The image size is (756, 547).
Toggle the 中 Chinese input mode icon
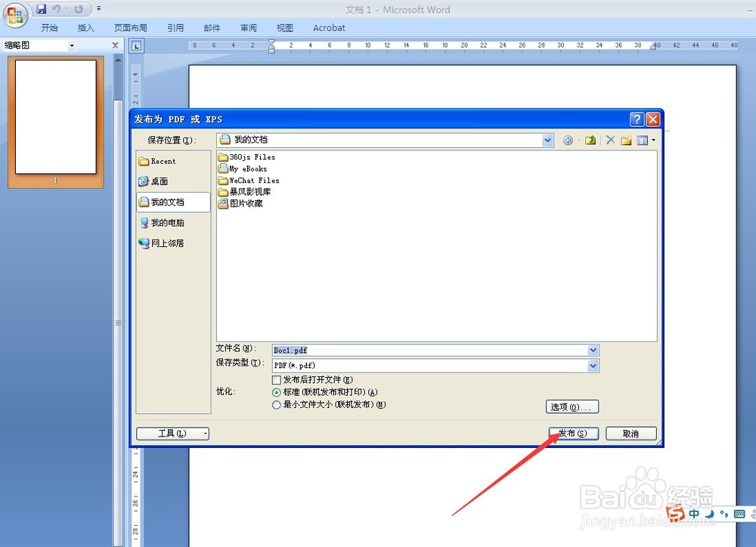click(693, 514)
